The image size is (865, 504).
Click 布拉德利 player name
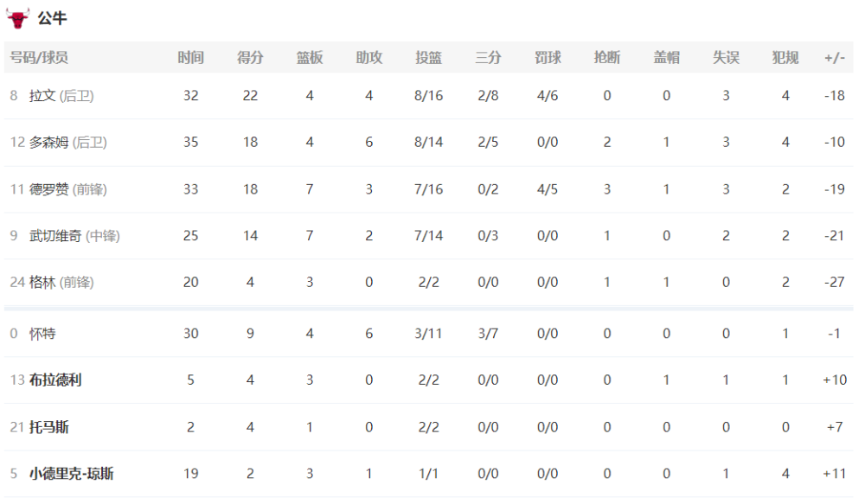tap(55, 380)
